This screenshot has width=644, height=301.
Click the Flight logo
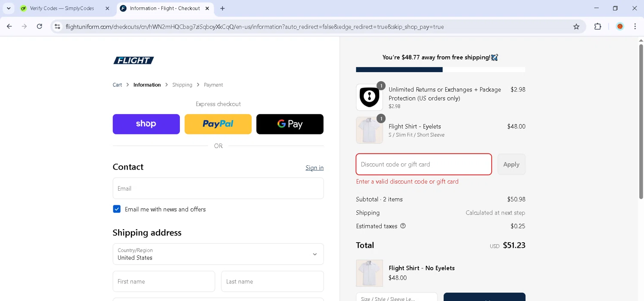(x=134, y=61)
